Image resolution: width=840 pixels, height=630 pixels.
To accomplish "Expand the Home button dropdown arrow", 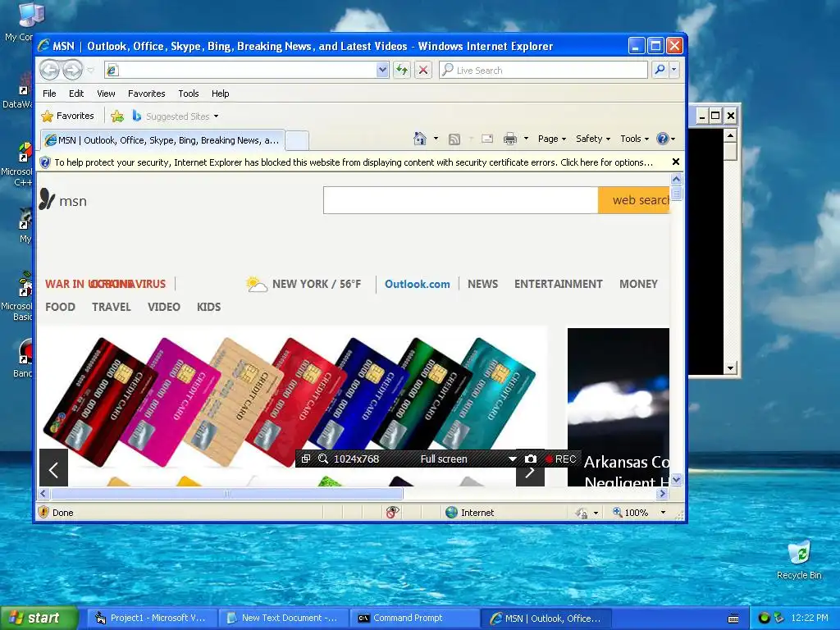I will point(436,139).
